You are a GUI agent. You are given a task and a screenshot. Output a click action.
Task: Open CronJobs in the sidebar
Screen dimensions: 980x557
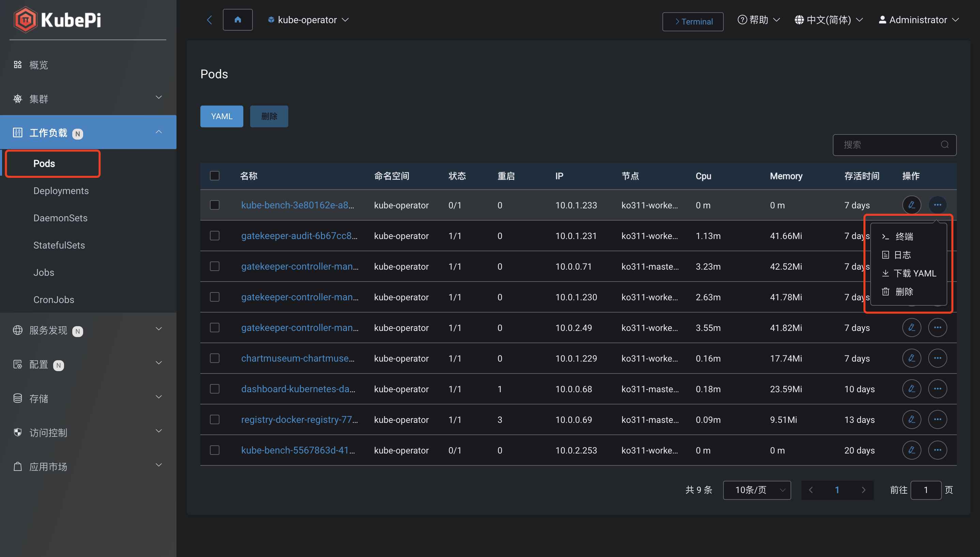tap(53, 300)
